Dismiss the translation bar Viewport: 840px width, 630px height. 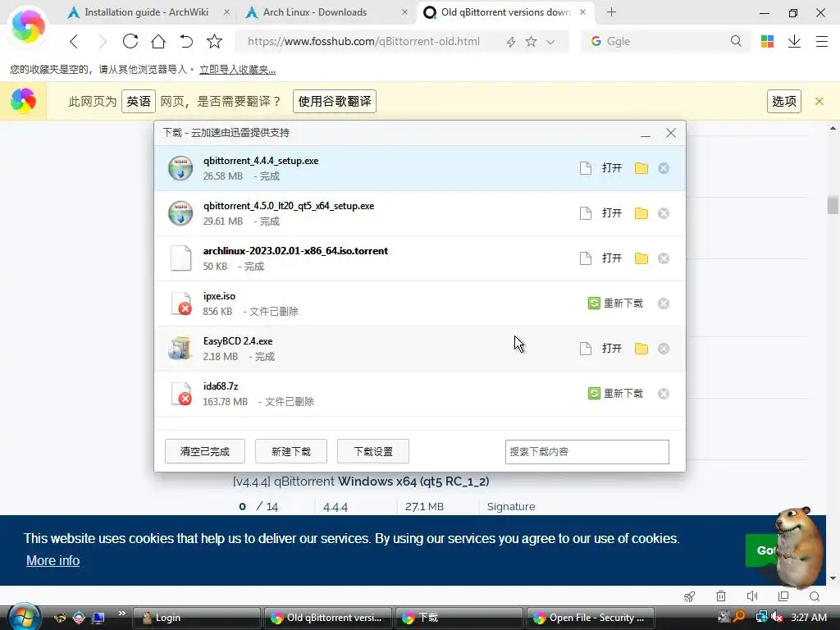[819, 101]
